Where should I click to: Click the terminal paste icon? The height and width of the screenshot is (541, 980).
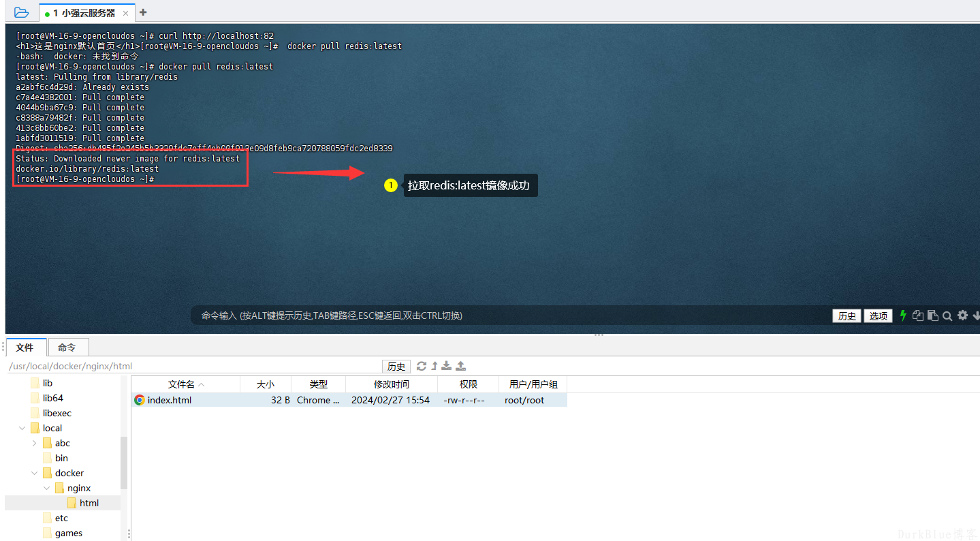point(932,315)
